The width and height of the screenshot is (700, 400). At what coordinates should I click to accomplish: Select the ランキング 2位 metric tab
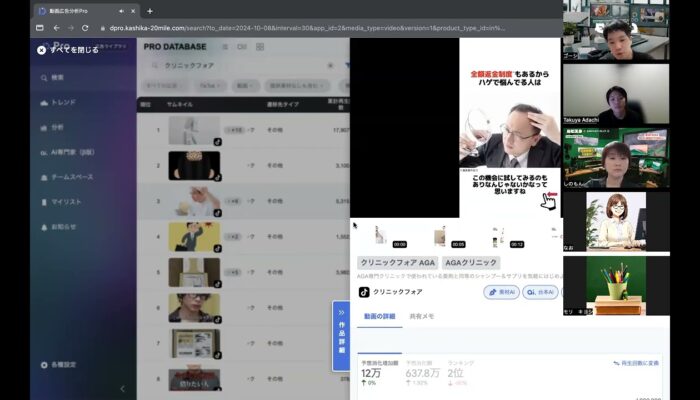[461, 373]
